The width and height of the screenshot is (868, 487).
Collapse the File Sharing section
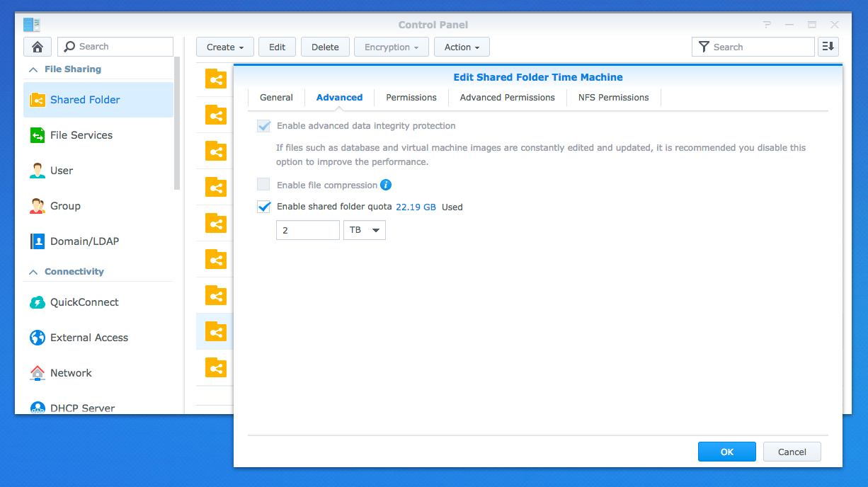(33, 69)
